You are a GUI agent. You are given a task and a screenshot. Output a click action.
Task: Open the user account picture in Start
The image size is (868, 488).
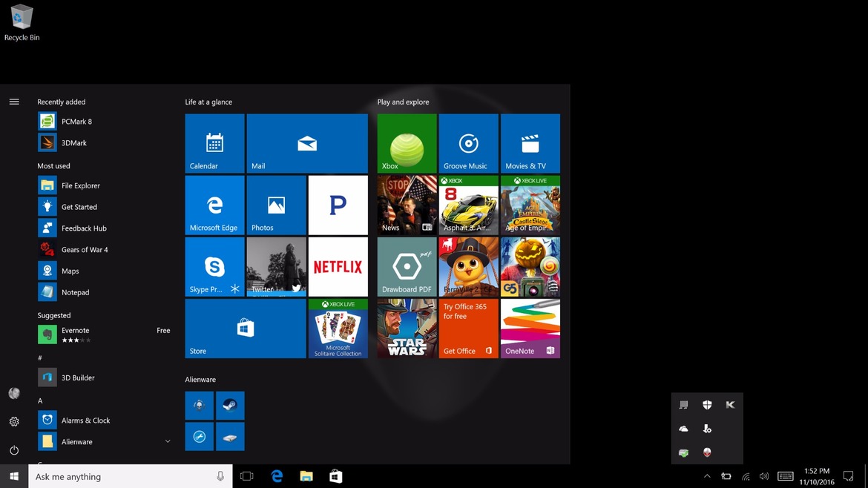coord(14,393)
